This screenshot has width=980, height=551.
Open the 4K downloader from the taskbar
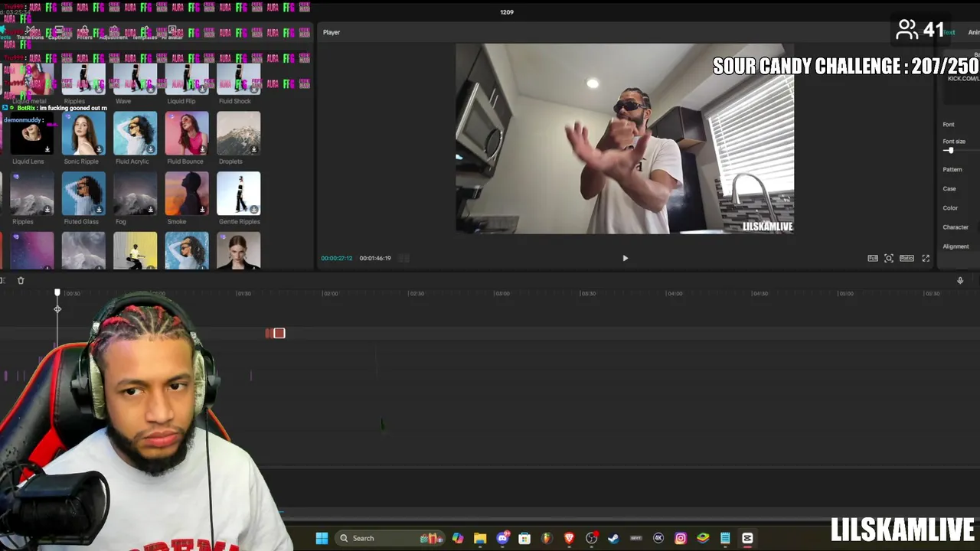click(x=658, y=539)
